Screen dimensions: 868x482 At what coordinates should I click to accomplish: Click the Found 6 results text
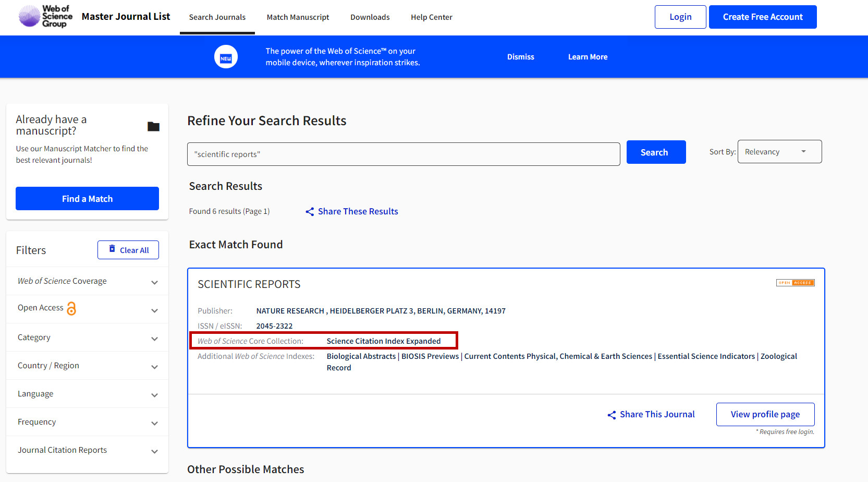(229, 211)
